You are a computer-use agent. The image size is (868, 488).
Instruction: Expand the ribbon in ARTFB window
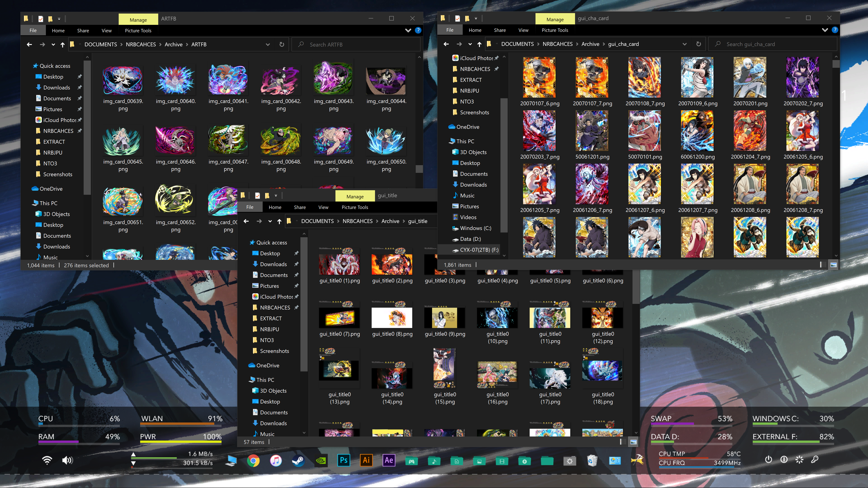408,30
